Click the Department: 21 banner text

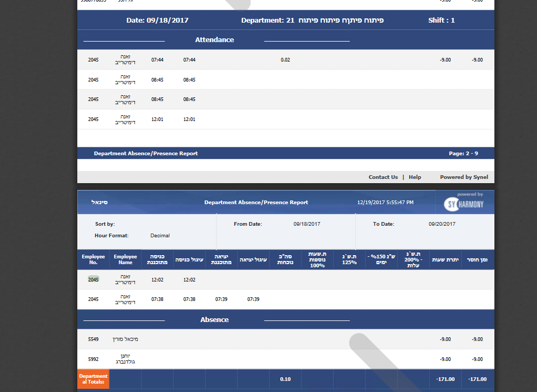[312, 20]
